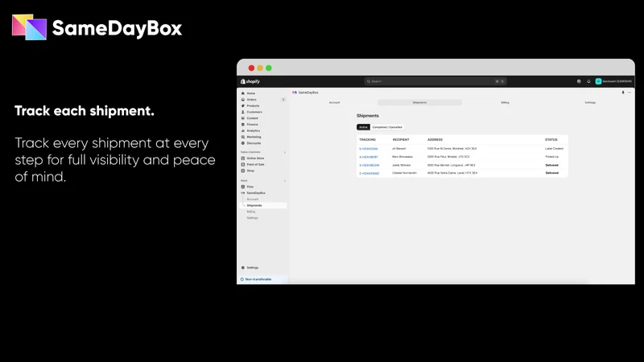Image resolution: width=644 pixels, height=362 pixels.
Task: Select the Shipments tab
Action: pos(419,102)
